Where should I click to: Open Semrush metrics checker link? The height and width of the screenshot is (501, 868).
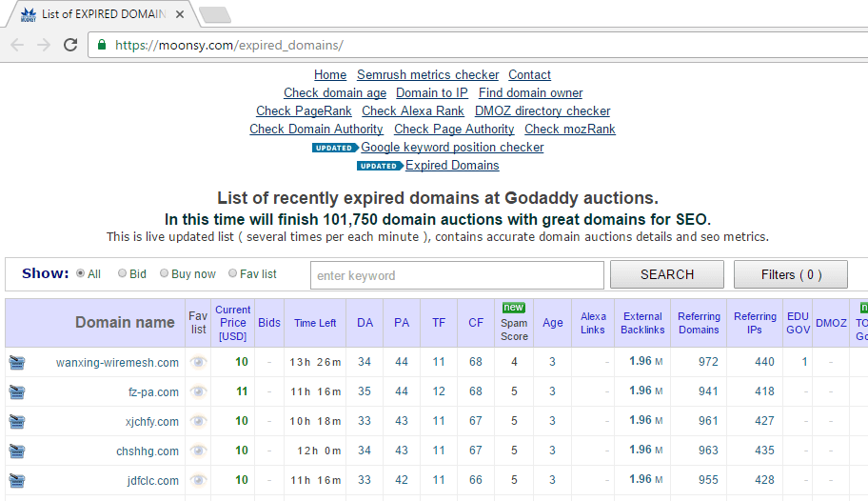(428, 75)
